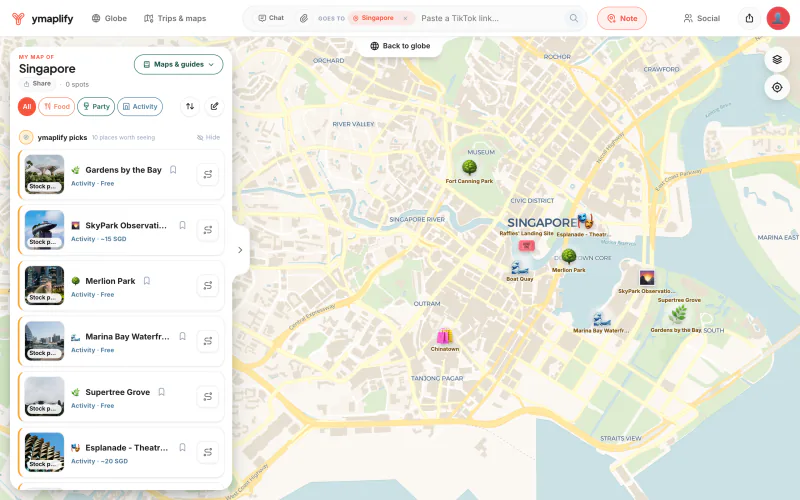The height and width of the screenshot is (500, 800).
Task: Open Gardens by the Bay thumbnail
Action: click(x=44, y=174)
